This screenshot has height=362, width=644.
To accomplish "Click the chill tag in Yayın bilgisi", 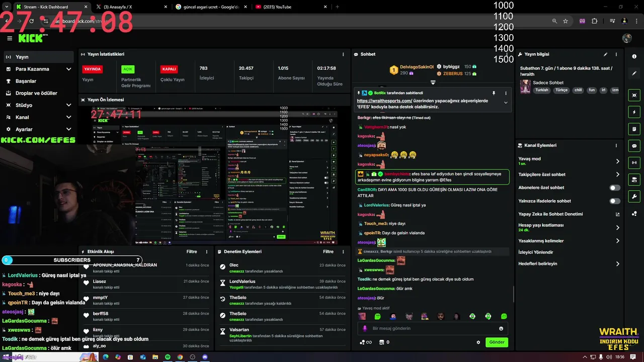I will point(578,90).
